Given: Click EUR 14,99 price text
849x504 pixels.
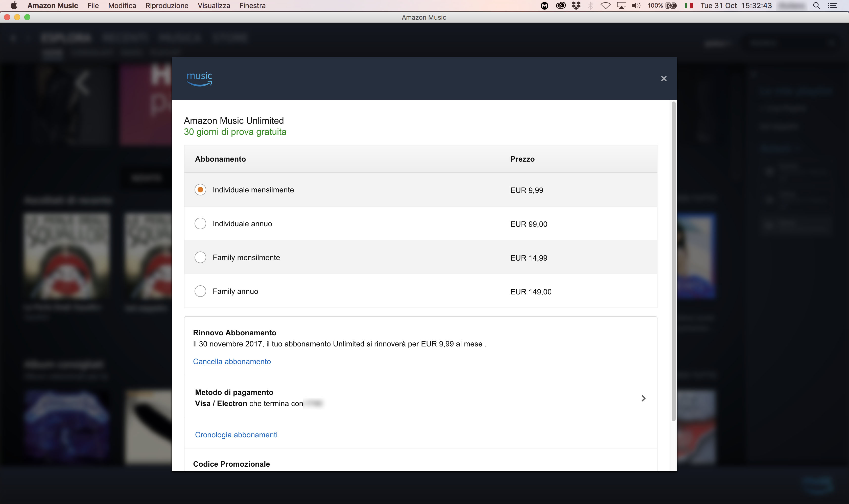Looking at the screenshot, I should tap(529, 258).
